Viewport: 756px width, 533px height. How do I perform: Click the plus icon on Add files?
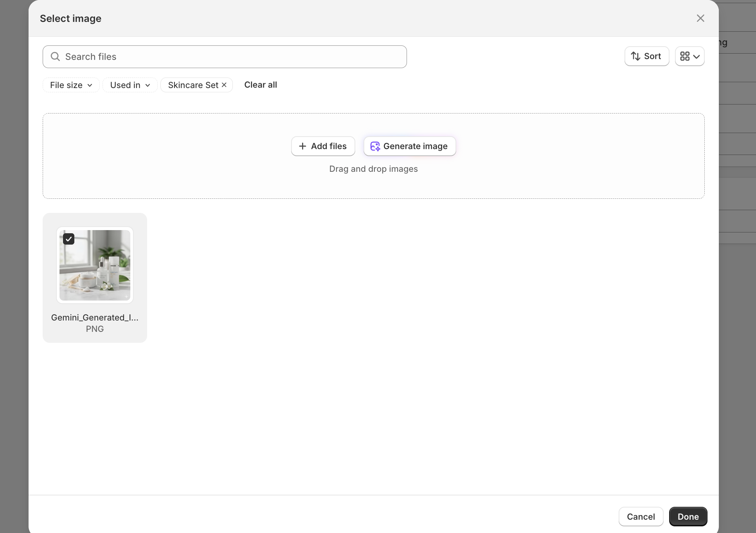click(x=302, y=146)
